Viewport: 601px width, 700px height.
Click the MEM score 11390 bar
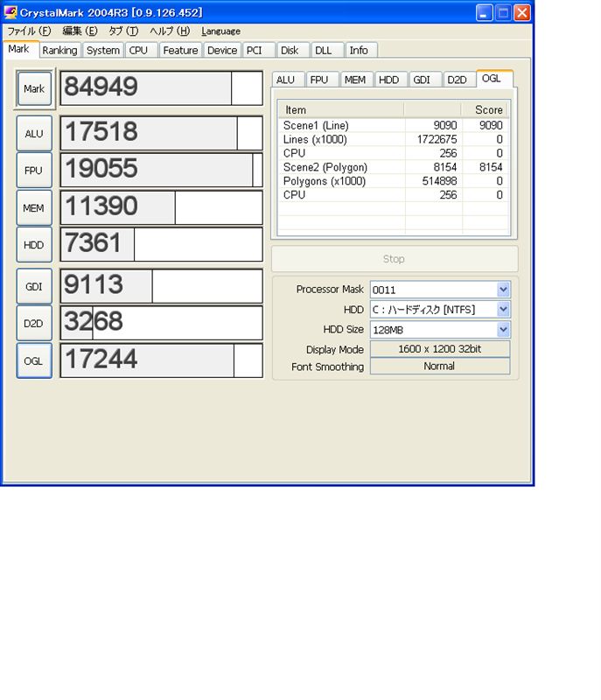coord(162,207)
